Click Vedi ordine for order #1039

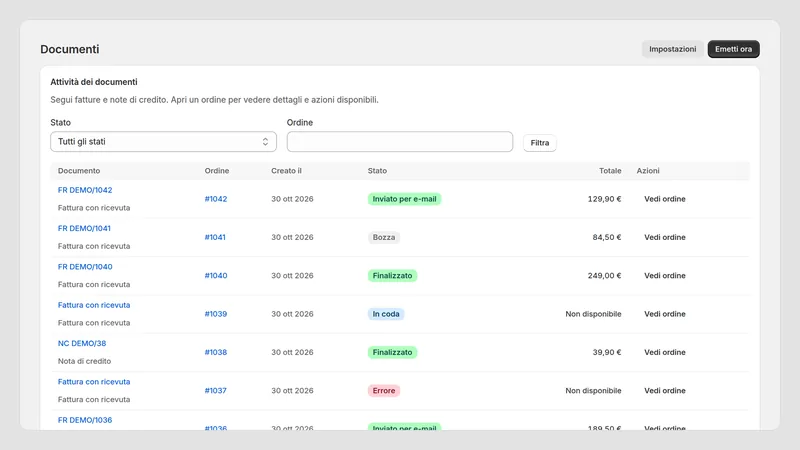[664, 314]
